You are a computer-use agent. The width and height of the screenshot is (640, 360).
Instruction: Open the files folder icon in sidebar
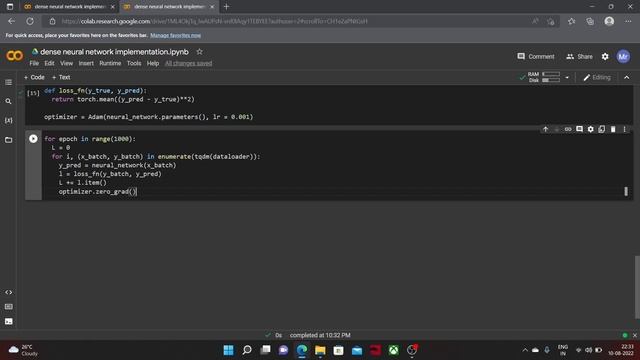click(9, 140)
